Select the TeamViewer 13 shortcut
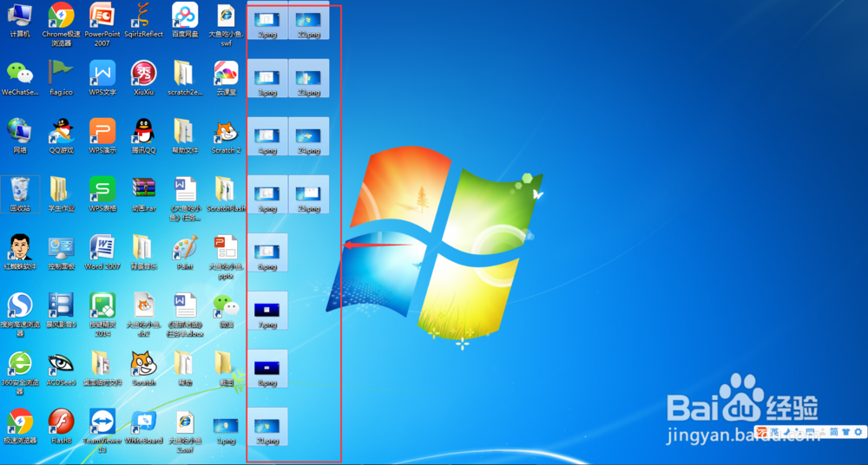This screenshot has width=868, height=465. [x=102, y=431]
